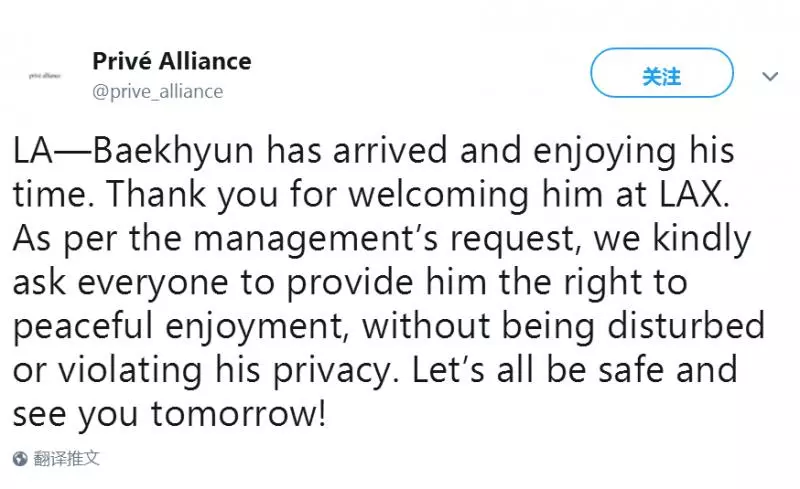Click the word "LAX" in the tweet
Image resolution: width=800 pixels, height=489 pixels.
click(691, 194)
